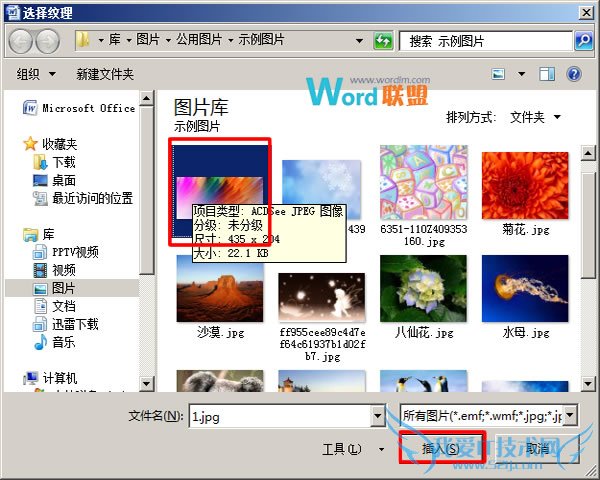Click the Favorites star icon

click(30, 144)
